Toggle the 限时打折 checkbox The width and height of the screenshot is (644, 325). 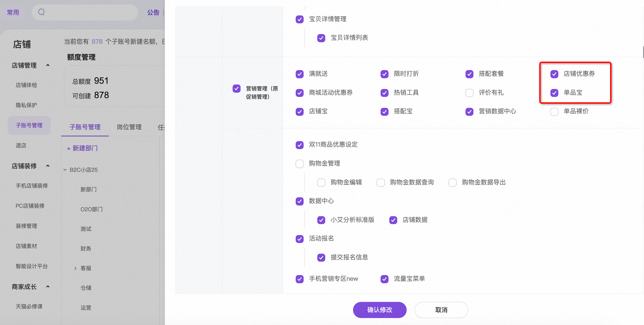[x=385, y=74]
